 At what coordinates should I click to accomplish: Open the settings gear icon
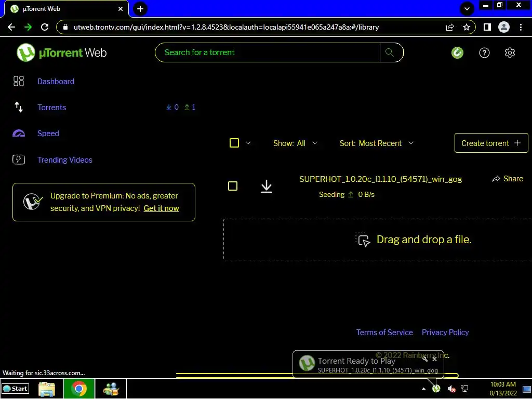click(510, 52)
